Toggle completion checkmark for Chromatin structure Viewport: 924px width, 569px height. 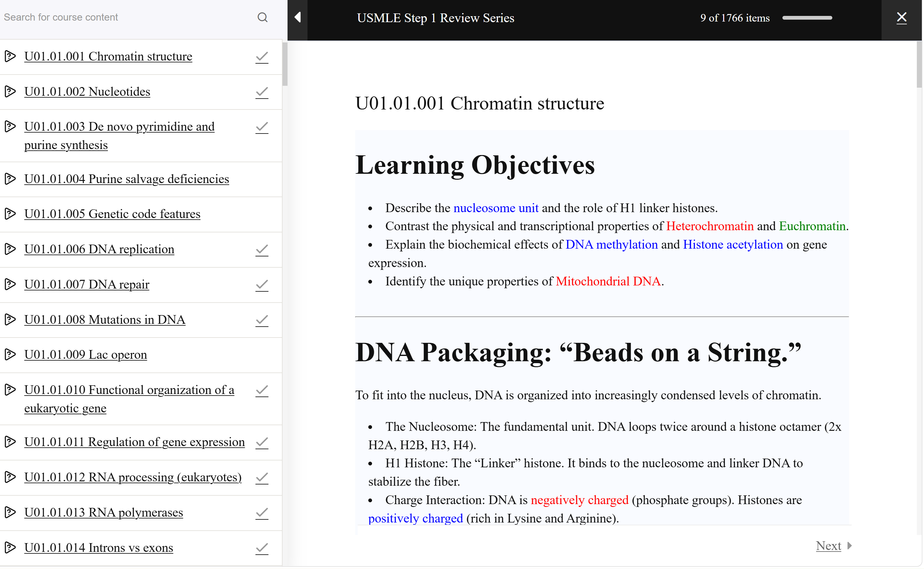coord(262,57)
